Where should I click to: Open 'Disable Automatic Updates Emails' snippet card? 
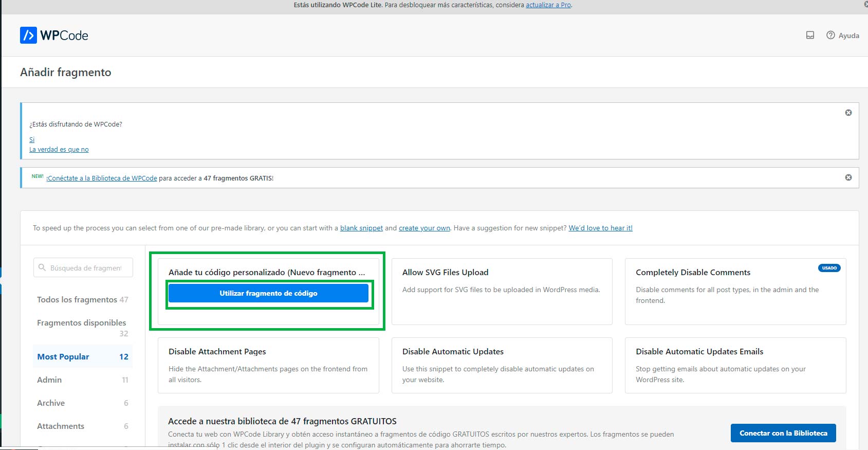pyautogui.click(x=735, y=365)
